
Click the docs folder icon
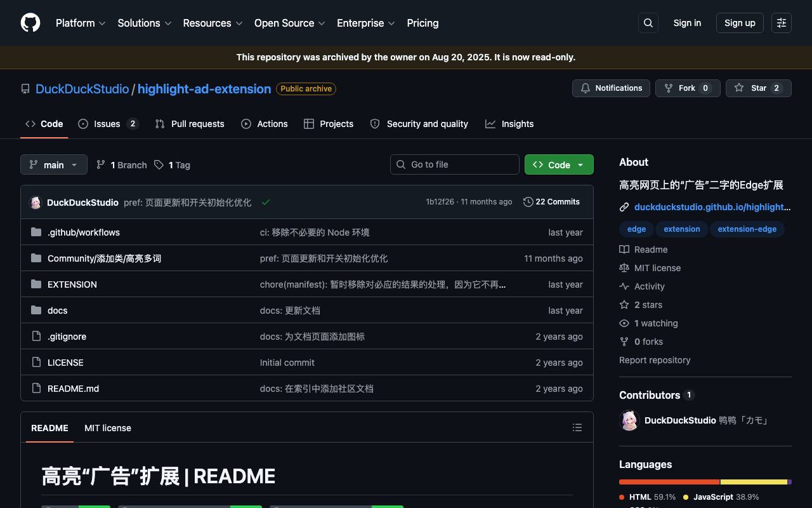(x=36, y=311)
